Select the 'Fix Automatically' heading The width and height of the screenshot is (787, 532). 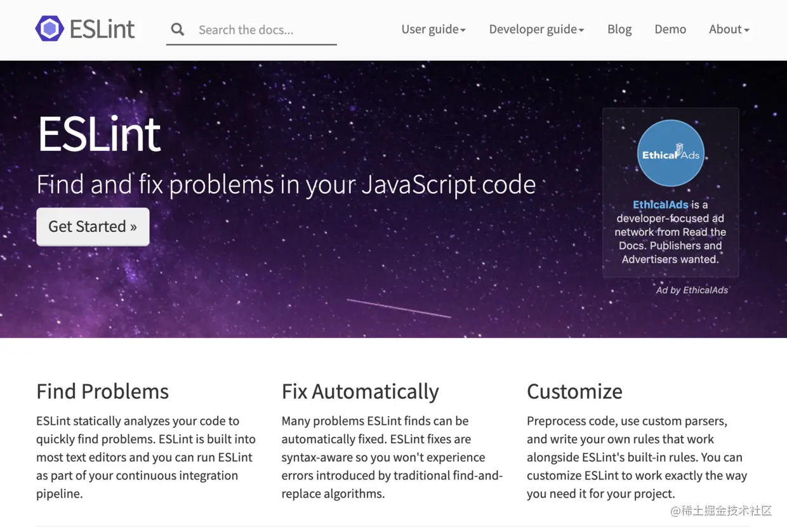(x=360, y=391)
